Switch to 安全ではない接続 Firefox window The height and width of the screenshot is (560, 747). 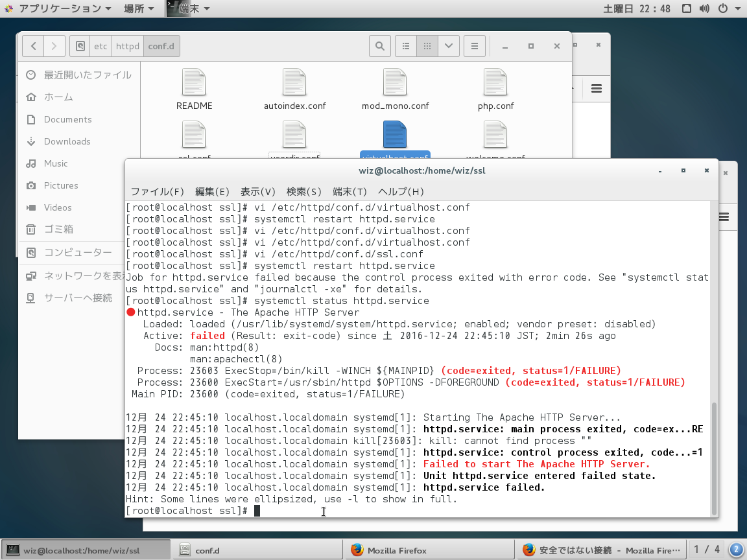pos(600,550)
